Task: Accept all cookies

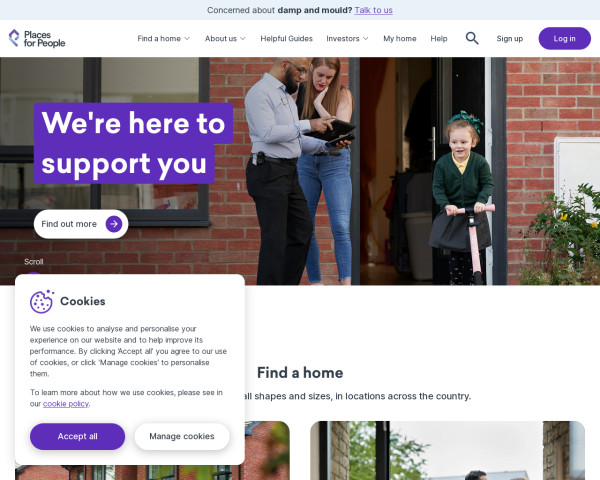Action: (77, 436)
